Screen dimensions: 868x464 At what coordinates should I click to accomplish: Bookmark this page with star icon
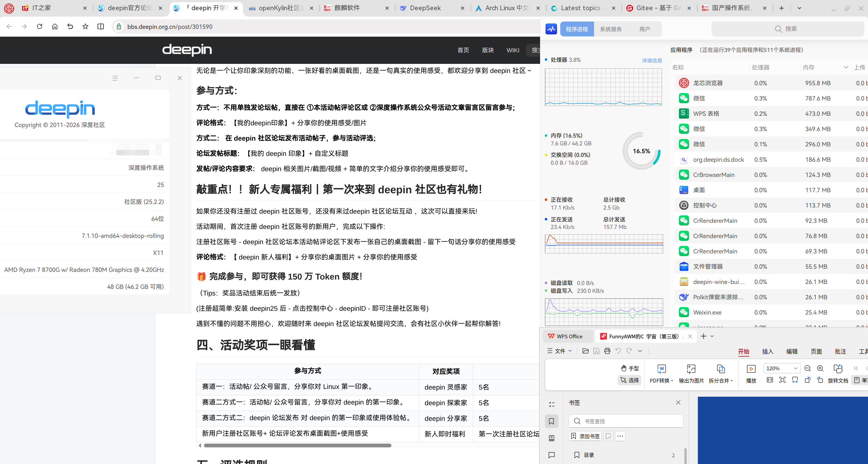point(85,26)
